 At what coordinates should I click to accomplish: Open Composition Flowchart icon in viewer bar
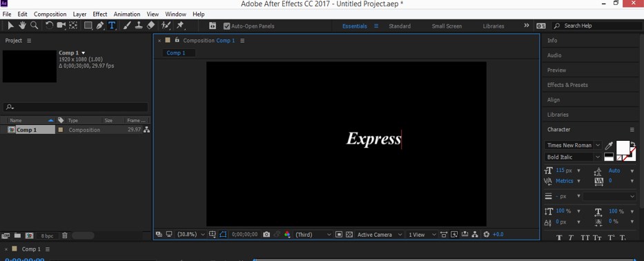click(475, 234)
